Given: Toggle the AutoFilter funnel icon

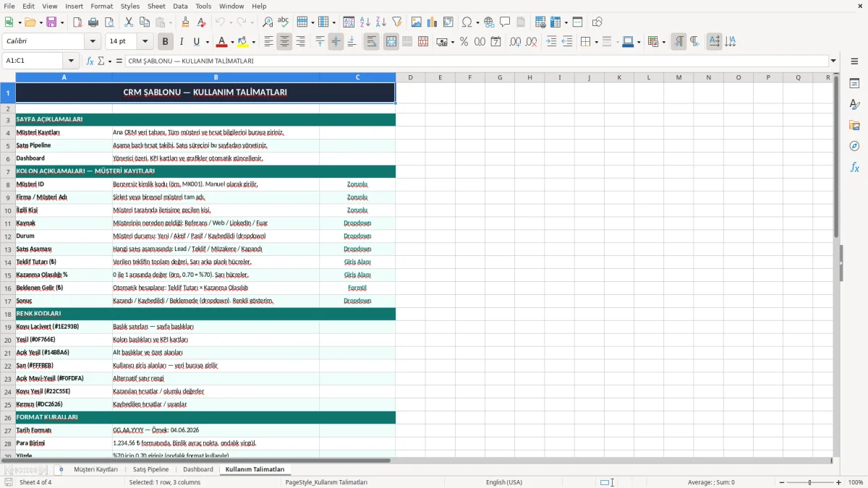Looking at the screenshot, I should click(396, 22).
